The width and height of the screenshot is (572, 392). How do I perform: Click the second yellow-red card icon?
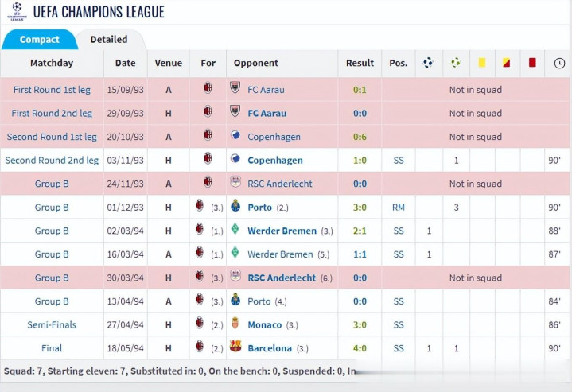click(506, 63)
